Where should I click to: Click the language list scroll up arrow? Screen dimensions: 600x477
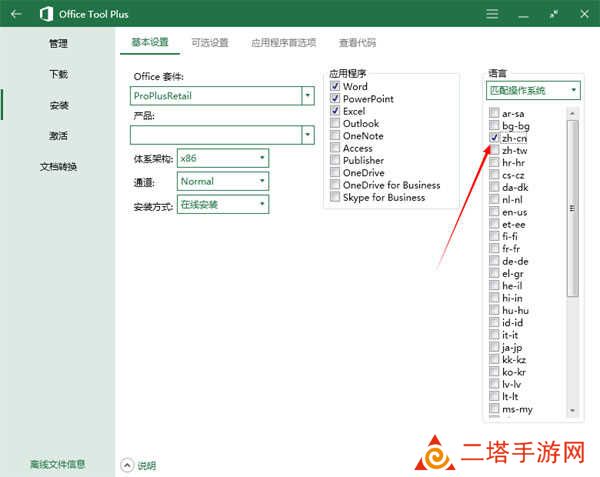click(x=572, y=113)
